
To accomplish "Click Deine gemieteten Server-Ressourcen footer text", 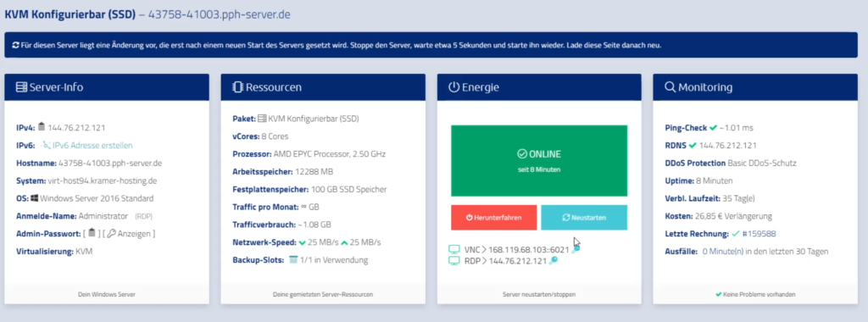I will click(323, 294).
